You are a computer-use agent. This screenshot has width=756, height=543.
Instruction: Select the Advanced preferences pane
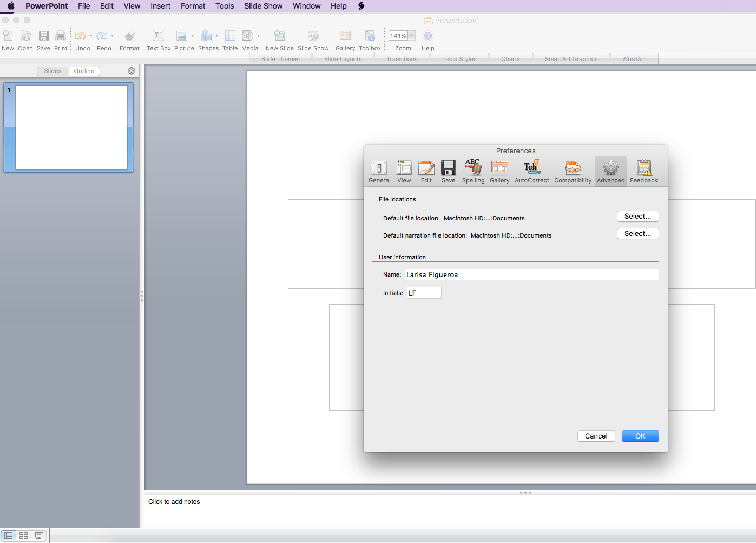click(611, 172)
